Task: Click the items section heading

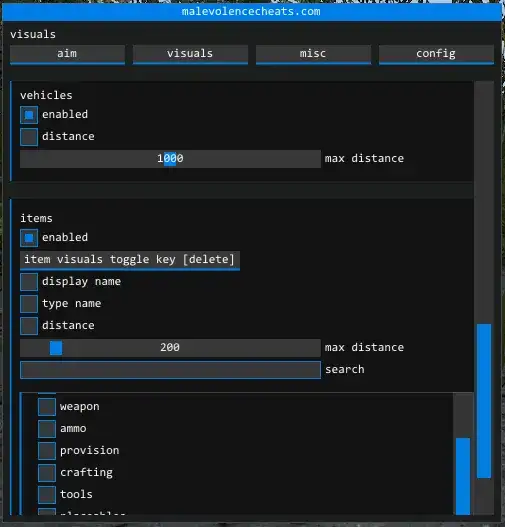Action: click(36, 218)
